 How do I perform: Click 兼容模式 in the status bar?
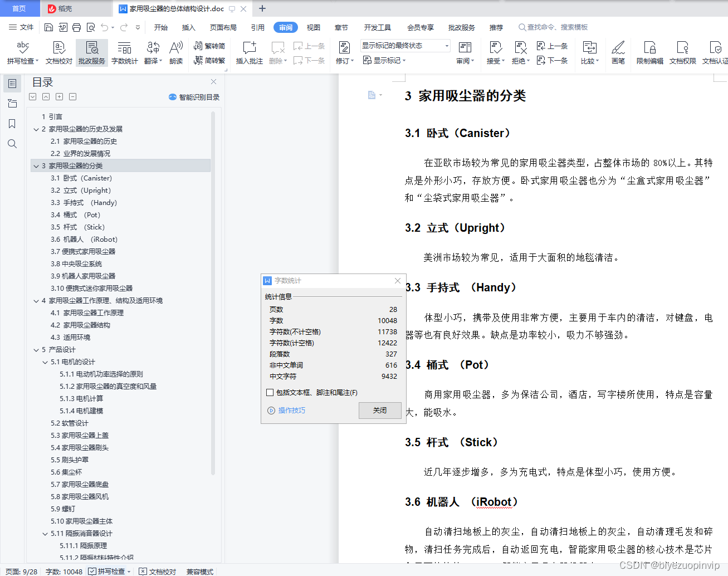point(200,572)
